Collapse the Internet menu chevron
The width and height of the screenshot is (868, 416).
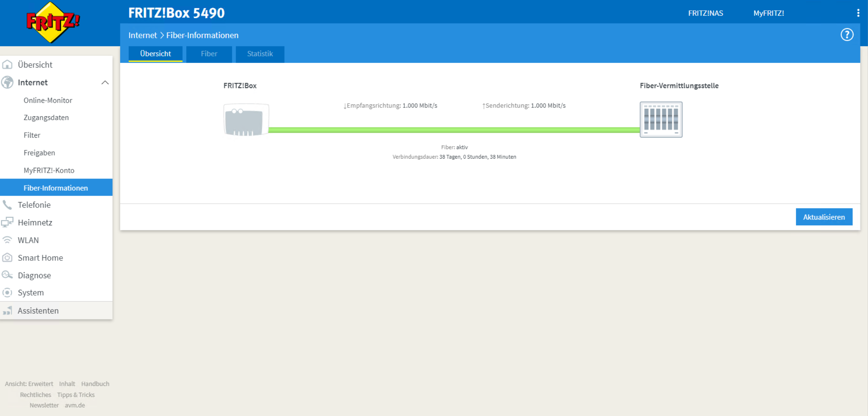[x=105, y=82]
